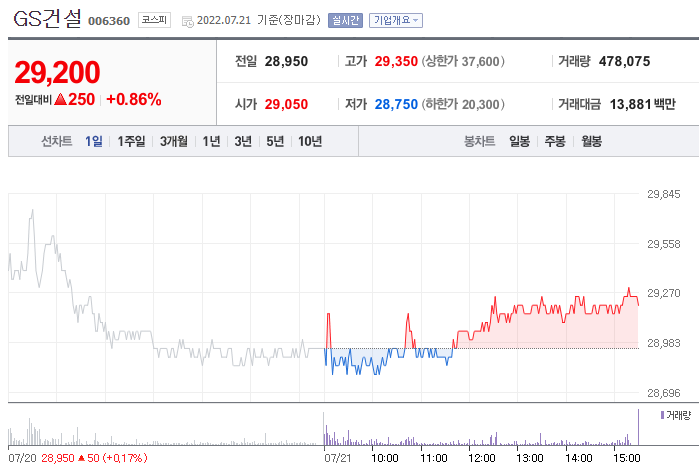
Task: Click the 거래대금 value 13,881 백만
Action: click(642, 104)
